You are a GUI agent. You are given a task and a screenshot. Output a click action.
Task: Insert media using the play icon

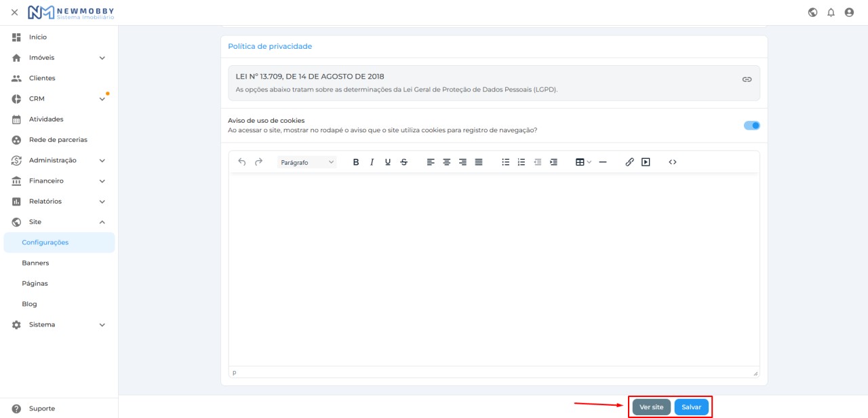(x=646, y=162)
